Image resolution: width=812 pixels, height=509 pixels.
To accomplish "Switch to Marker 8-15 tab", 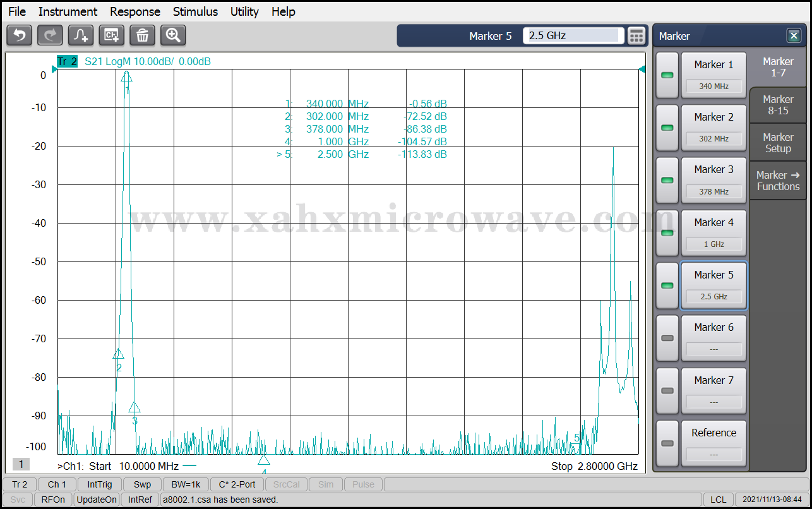I will [778, 105].
